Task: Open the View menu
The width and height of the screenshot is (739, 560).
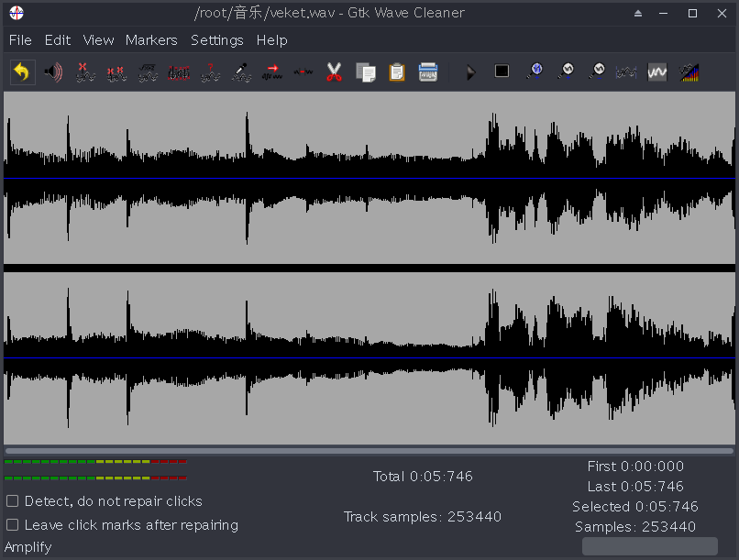Action: click(x=98, y=40)
